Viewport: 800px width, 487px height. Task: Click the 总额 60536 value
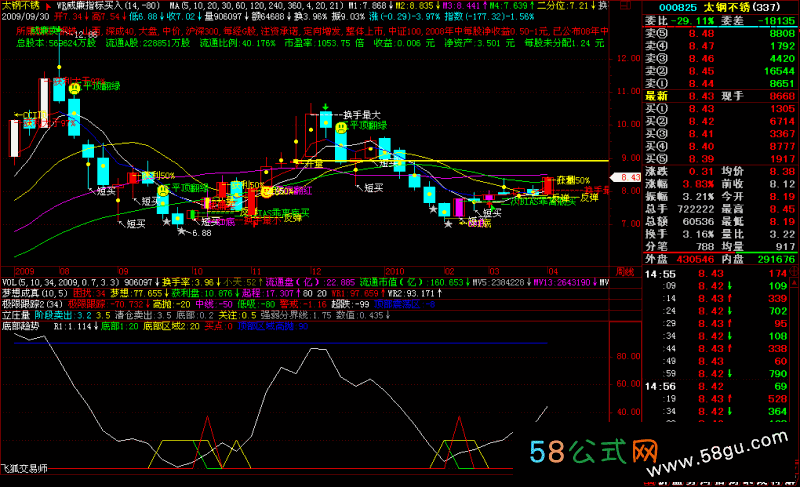pyautogui.click(x=698, y=221)
